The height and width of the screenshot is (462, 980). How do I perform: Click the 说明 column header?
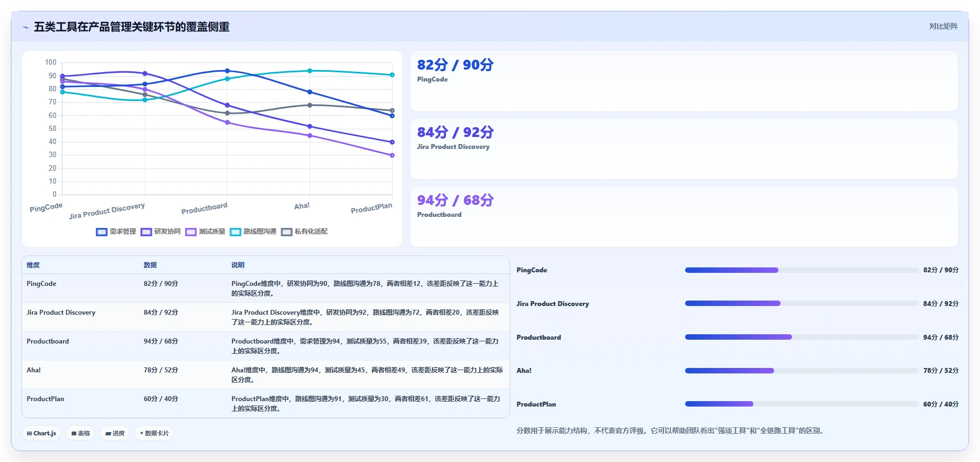238,265
